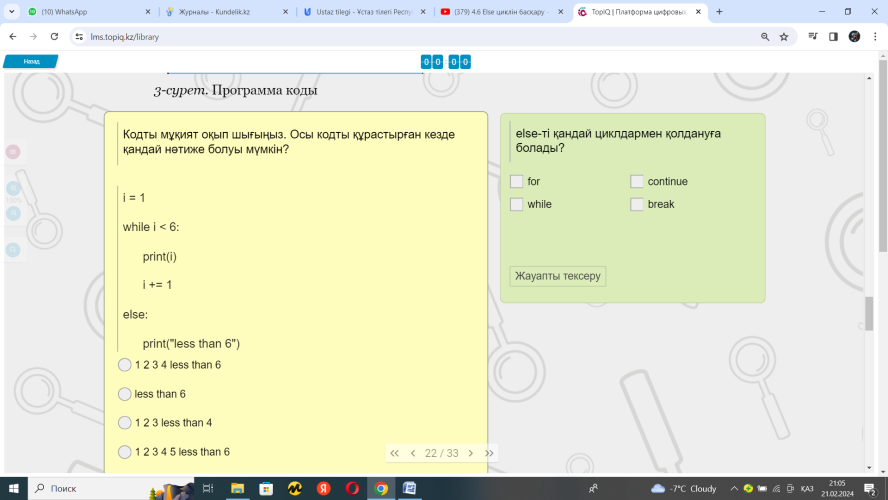Click the address bar URL lms.topiq.kz/library
Screen dimensions: 888x500
click(x=125, y=37)
